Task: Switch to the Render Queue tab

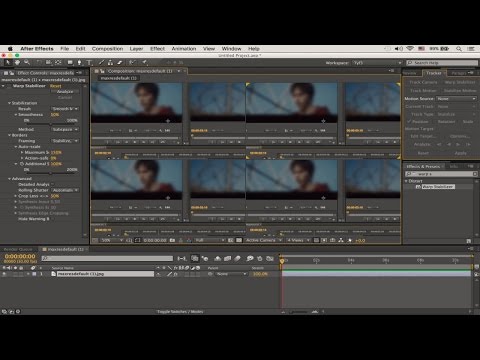Action: tap(18, 249)
